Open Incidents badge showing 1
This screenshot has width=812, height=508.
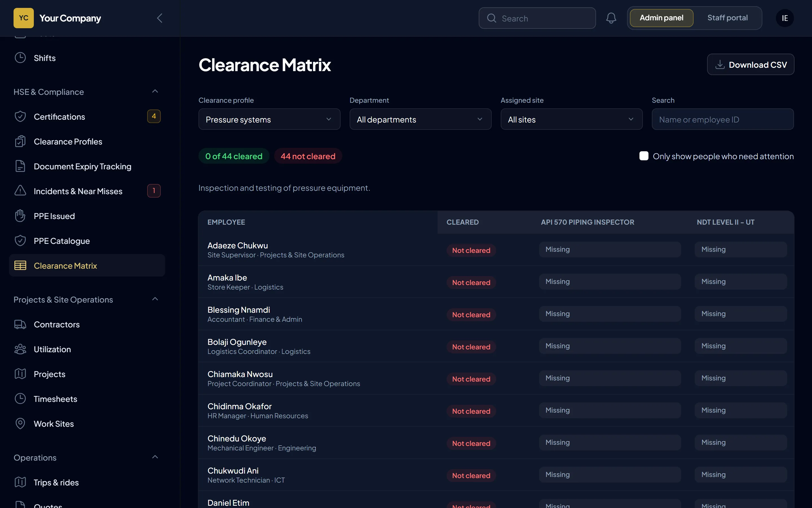click(x=154, y=191)
